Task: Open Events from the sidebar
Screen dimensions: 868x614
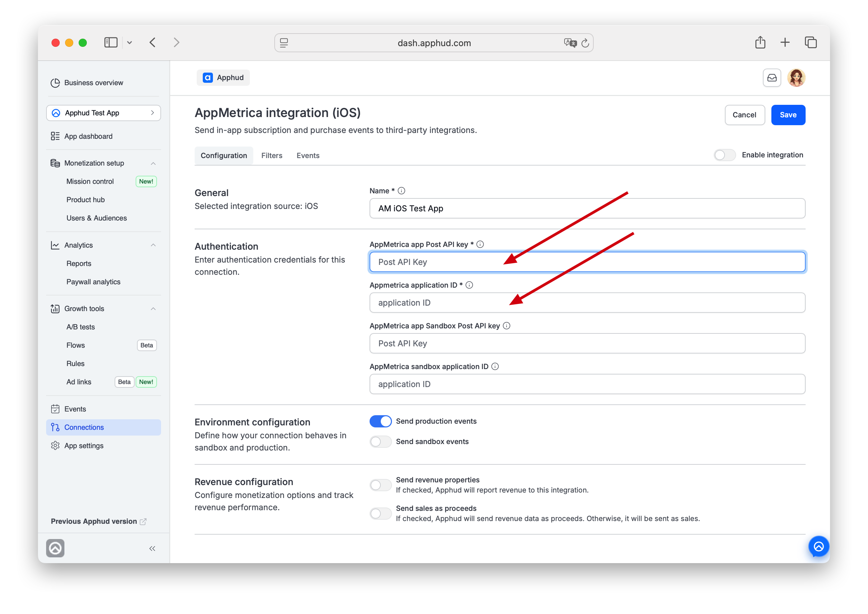Action: [x=103, y=409]
